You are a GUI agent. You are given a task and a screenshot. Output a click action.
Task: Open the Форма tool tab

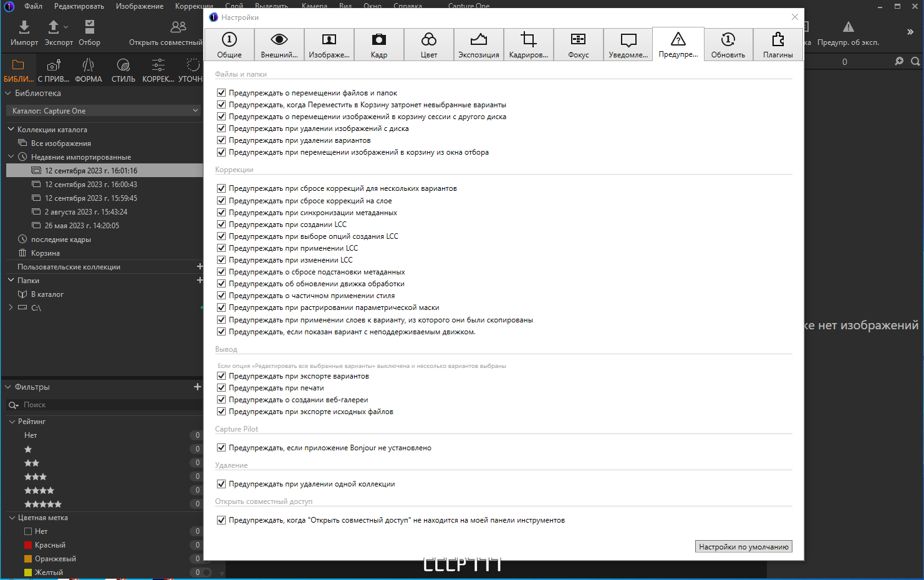pos(89,69)
